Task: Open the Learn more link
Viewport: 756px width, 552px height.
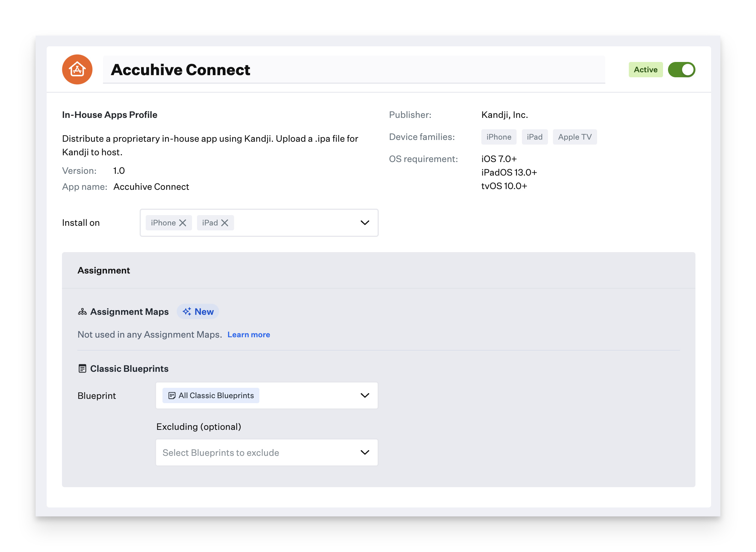Action: click(249, 335)
